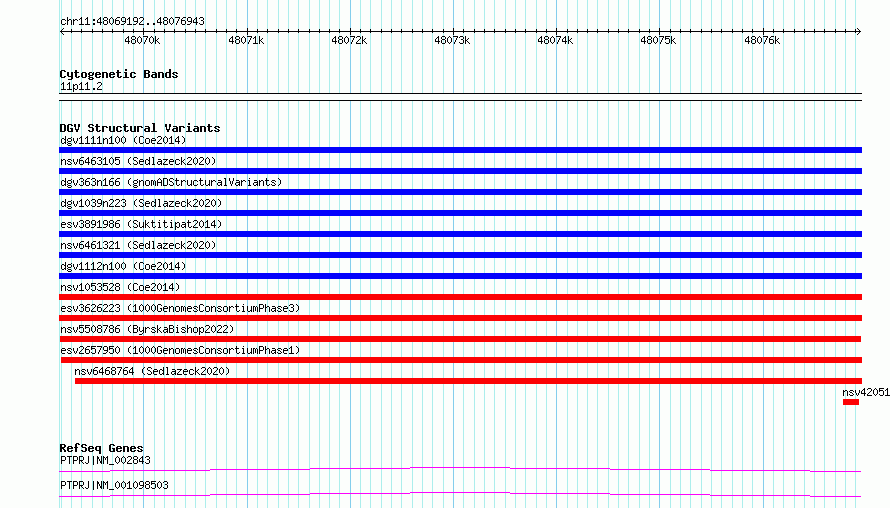
Task: Click the magenta line under PTPRJ|NM_001098503
Action: 460,494
